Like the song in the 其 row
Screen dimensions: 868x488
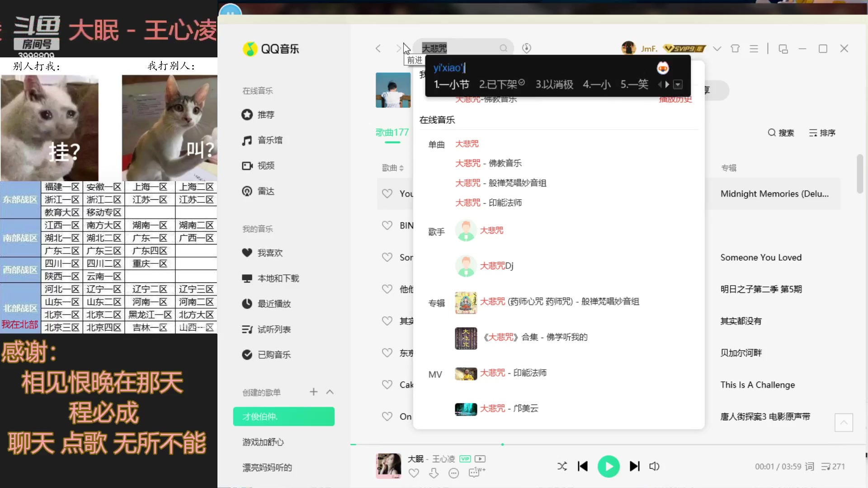pyautogui.click(x=387, y=321)
